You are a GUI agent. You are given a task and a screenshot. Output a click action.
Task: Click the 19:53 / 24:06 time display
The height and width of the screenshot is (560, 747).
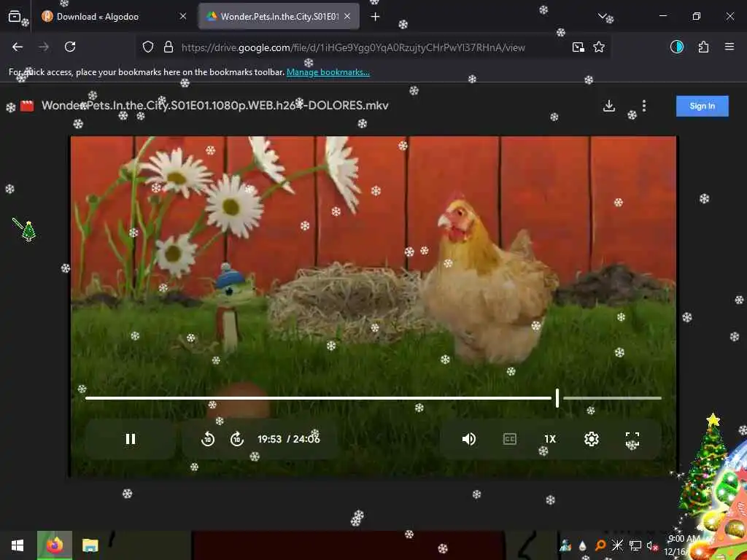[x=289, y=439]
